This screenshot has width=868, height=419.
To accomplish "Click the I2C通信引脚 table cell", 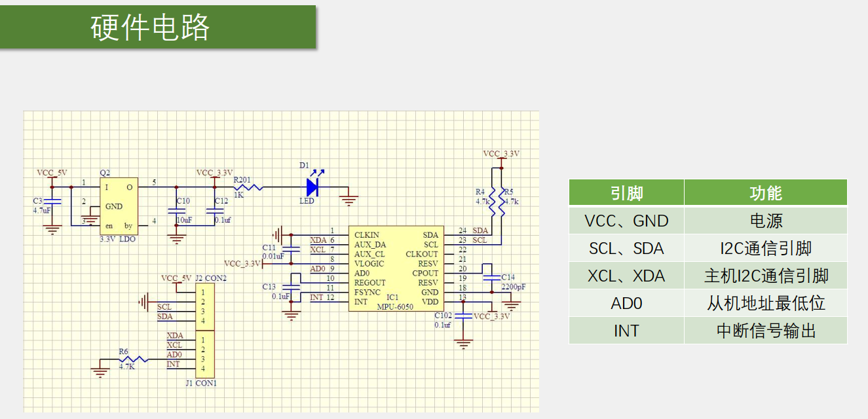I will pos(765,248).
